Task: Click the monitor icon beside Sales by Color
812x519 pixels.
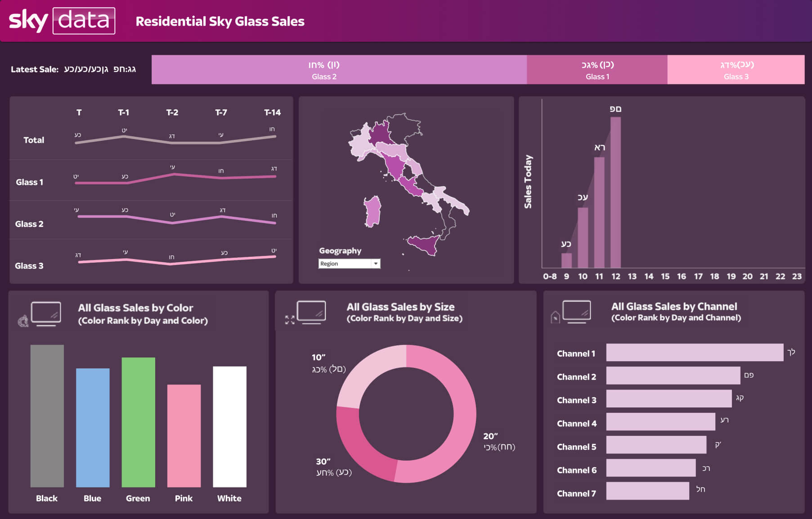Action: [46, 314]
